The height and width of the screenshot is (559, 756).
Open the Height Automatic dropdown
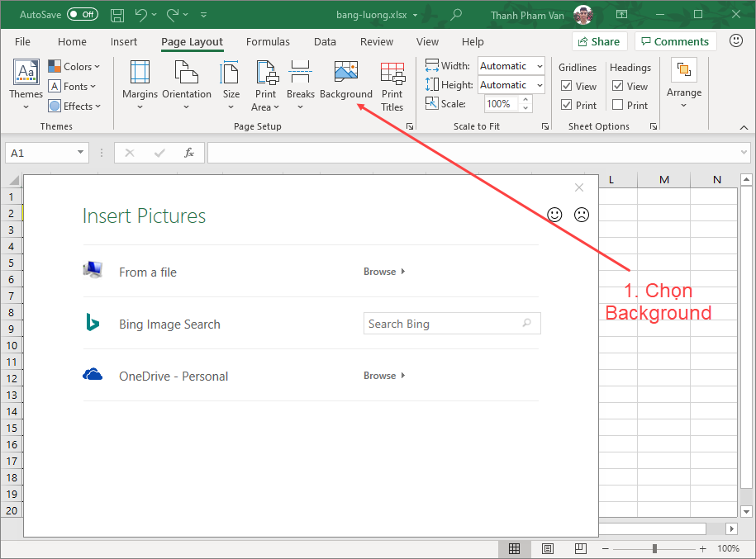(540, 85)
